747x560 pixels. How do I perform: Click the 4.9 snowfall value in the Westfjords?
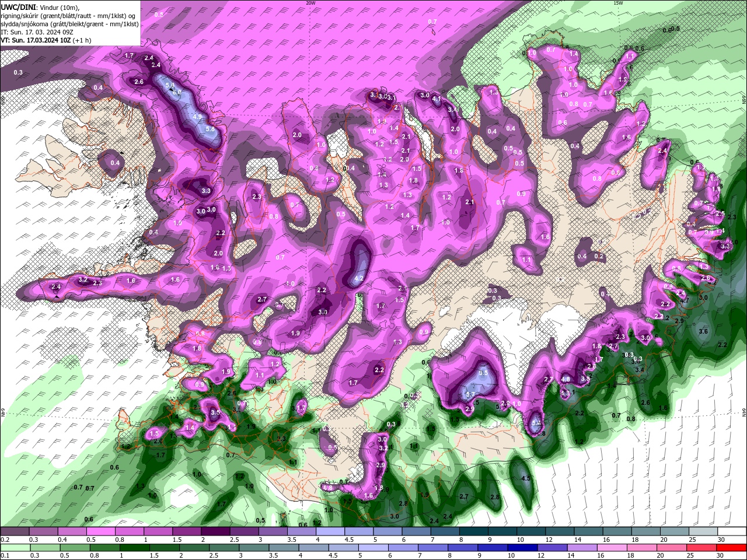point(197,117)
